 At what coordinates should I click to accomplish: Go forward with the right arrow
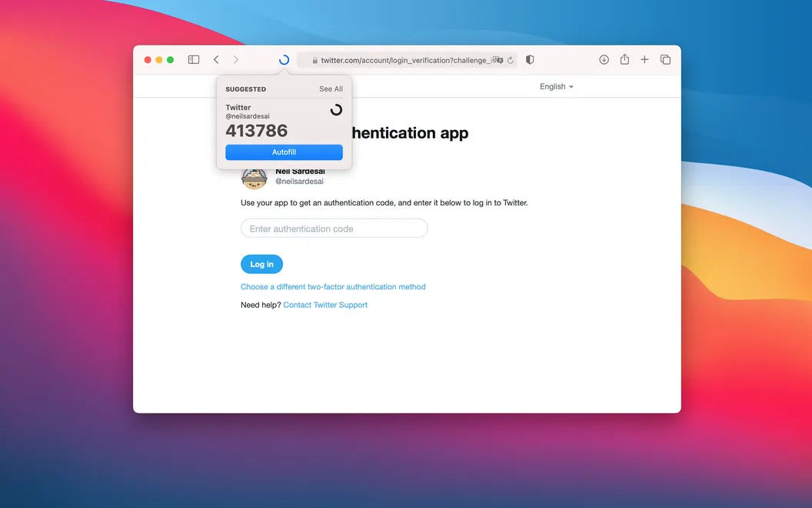point(235,59)
